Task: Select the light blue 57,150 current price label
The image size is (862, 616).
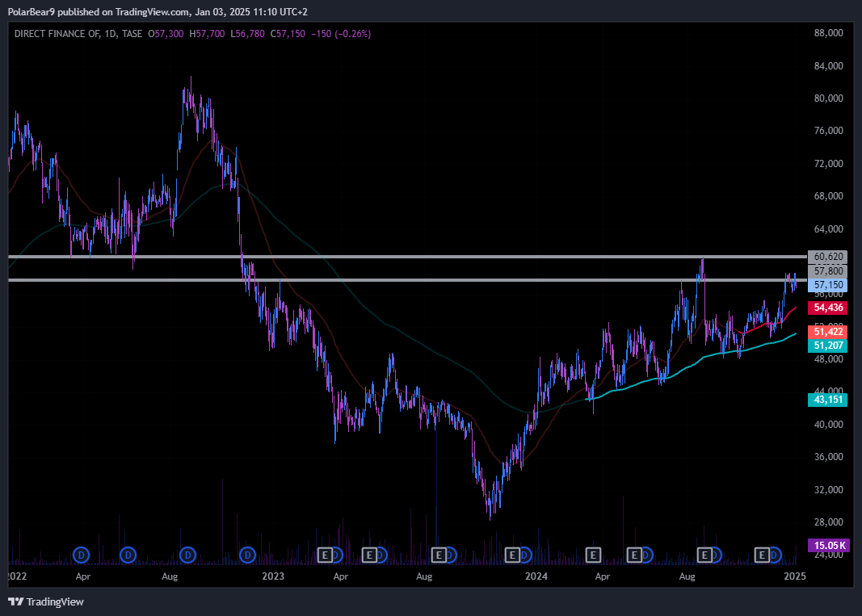Action: [829, 285]
